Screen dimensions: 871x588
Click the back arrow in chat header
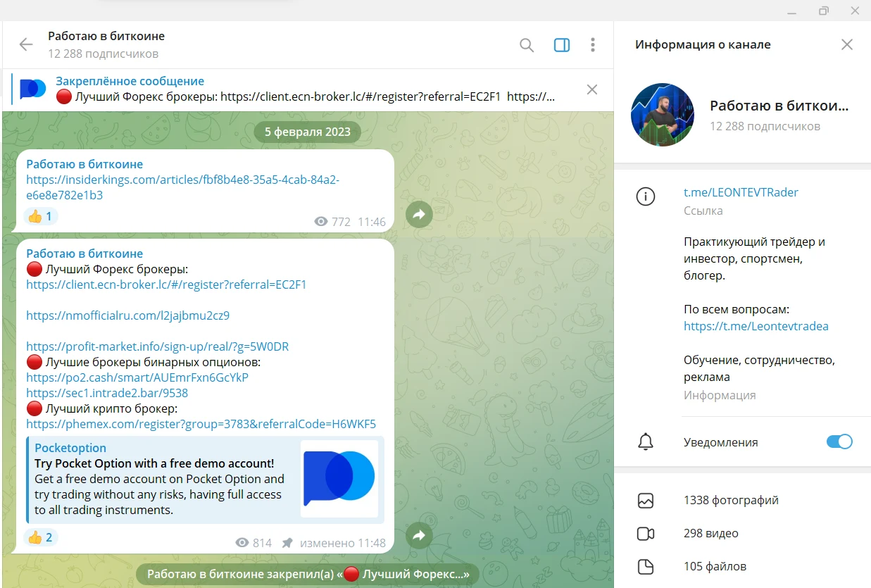pos(26,45)
